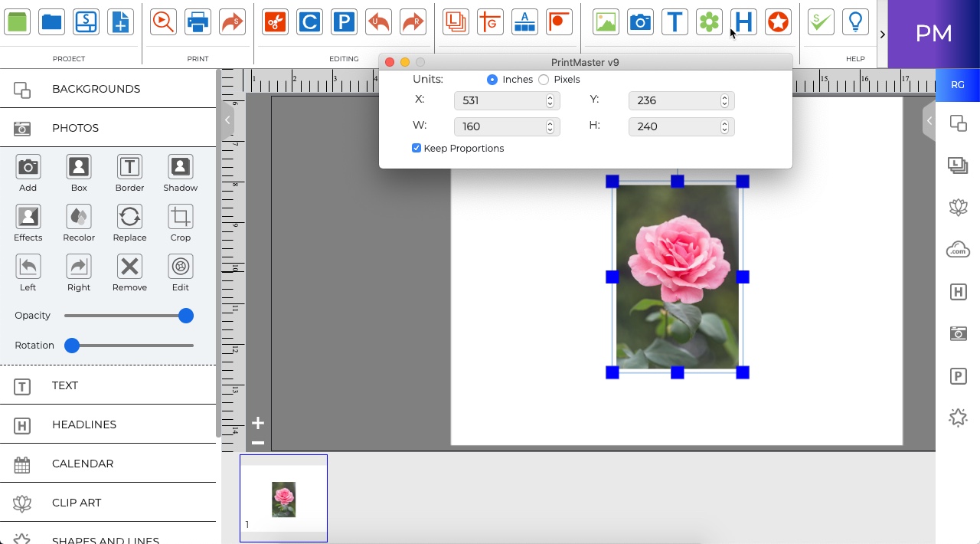Open the Calendar section

[82, 464]
